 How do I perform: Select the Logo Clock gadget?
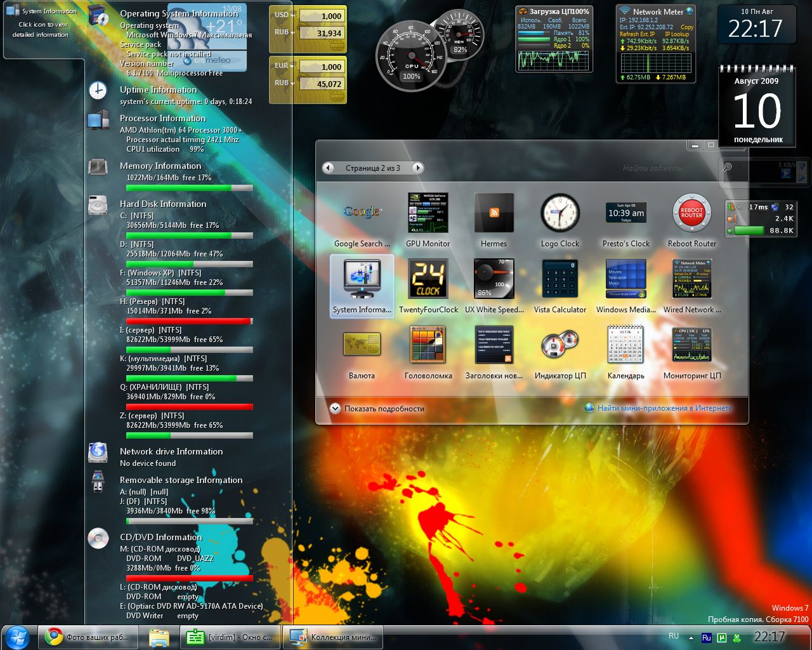click(560, 213)
